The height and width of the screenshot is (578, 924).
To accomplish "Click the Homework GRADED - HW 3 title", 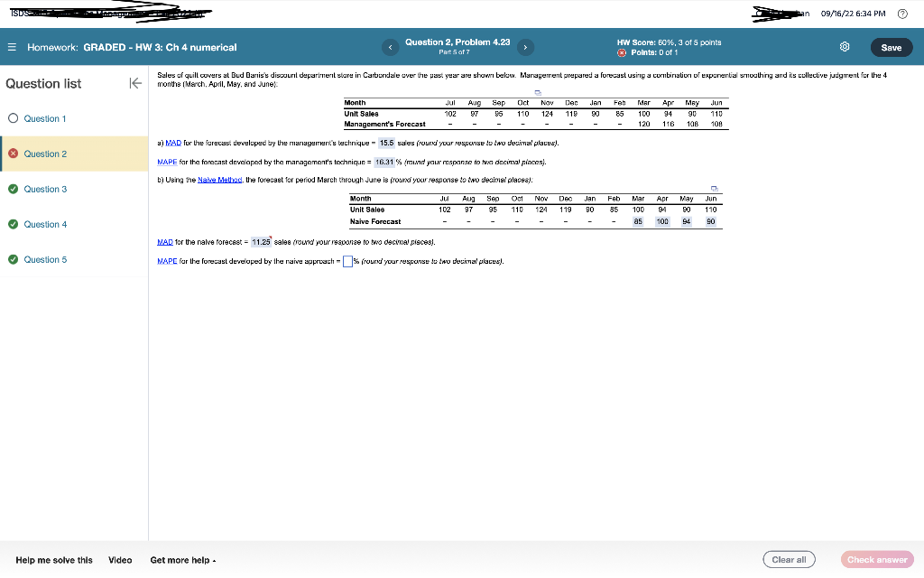I will [x=132, y=47].
